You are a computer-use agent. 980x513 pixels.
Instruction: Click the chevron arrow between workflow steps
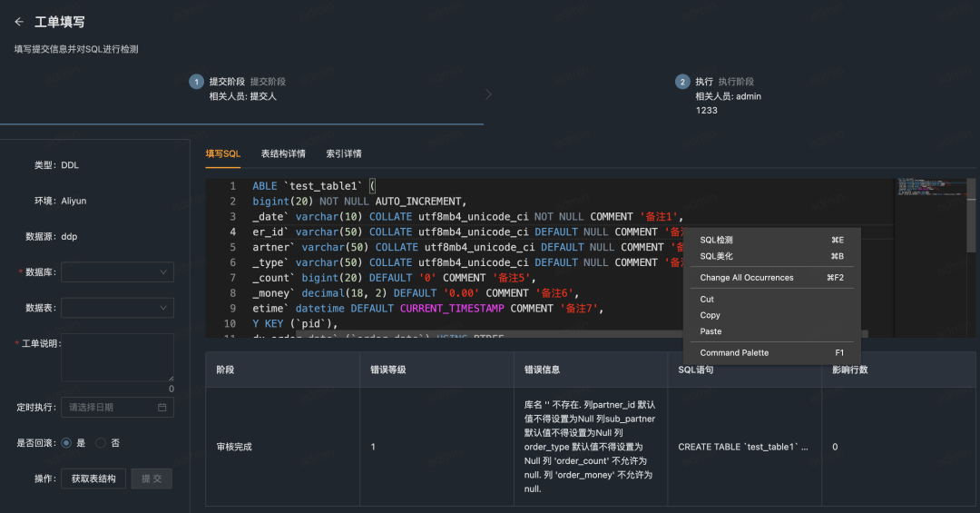point(488,94)
